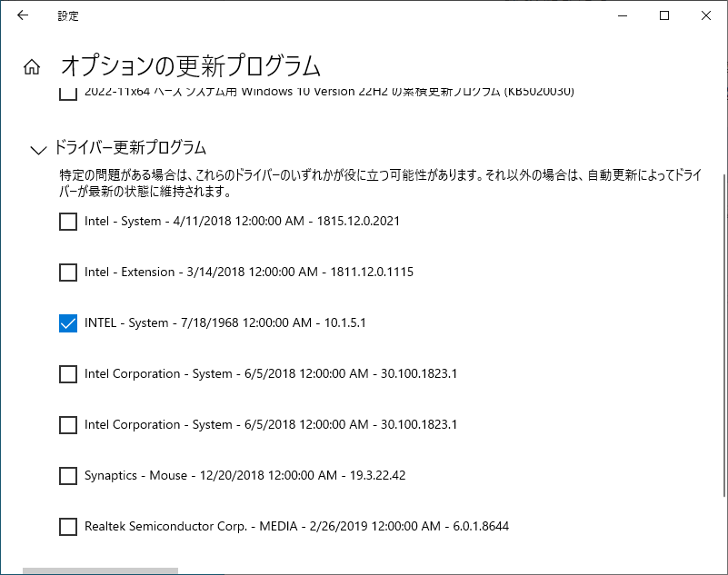Go back with the arrow beside 設定

point(23,15)
